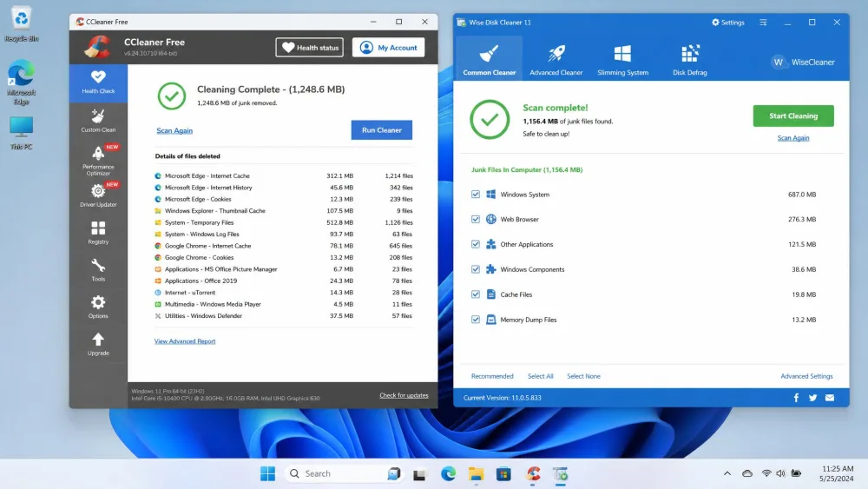Viewport: 868px width, 489px height.
Task: Open WiseCleaner Twitter icon
Action: click(x=812, y=398)
